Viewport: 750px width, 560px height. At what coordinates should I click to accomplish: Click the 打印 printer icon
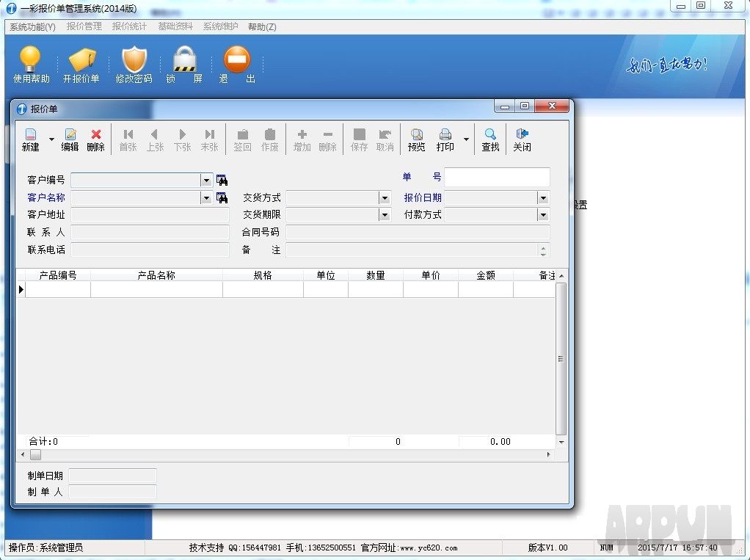tap(445, 140)
